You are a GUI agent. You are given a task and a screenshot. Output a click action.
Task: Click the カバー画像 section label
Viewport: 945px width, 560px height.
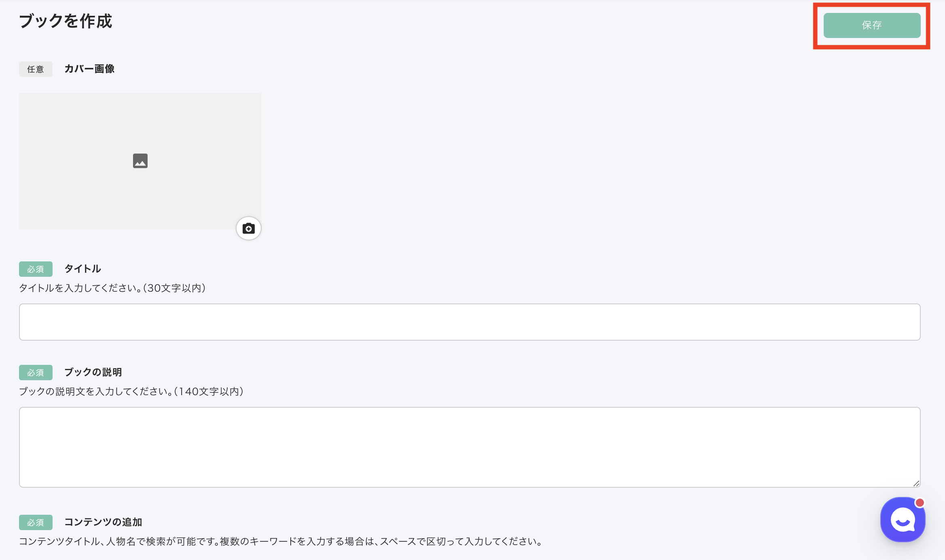(89, 69)
